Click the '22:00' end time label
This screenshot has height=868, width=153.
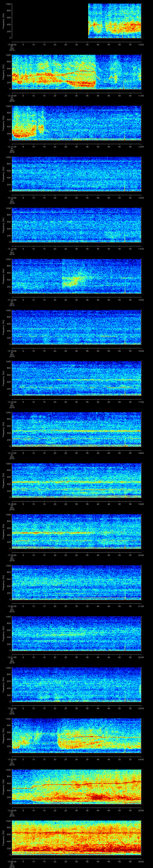coord(141,657)
